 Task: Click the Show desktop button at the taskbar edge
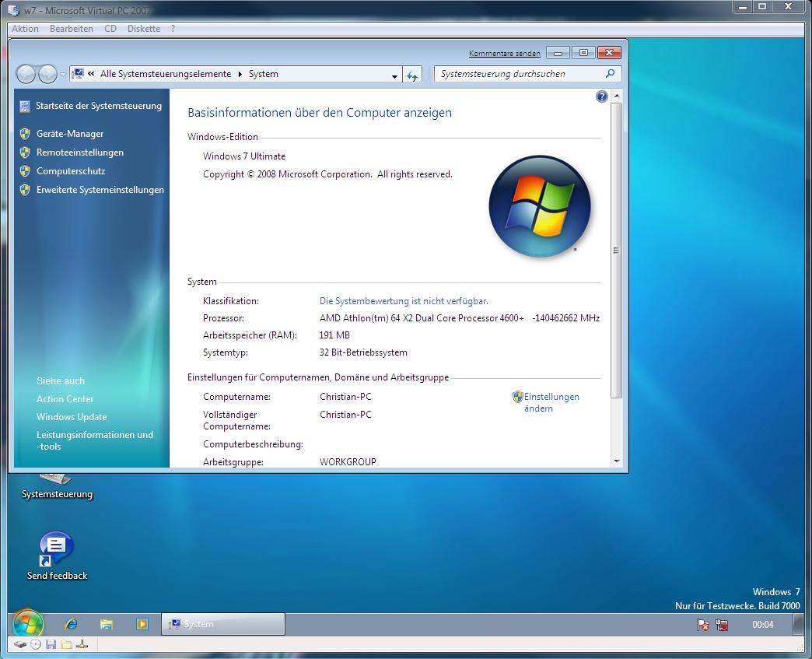coord(799,624)
